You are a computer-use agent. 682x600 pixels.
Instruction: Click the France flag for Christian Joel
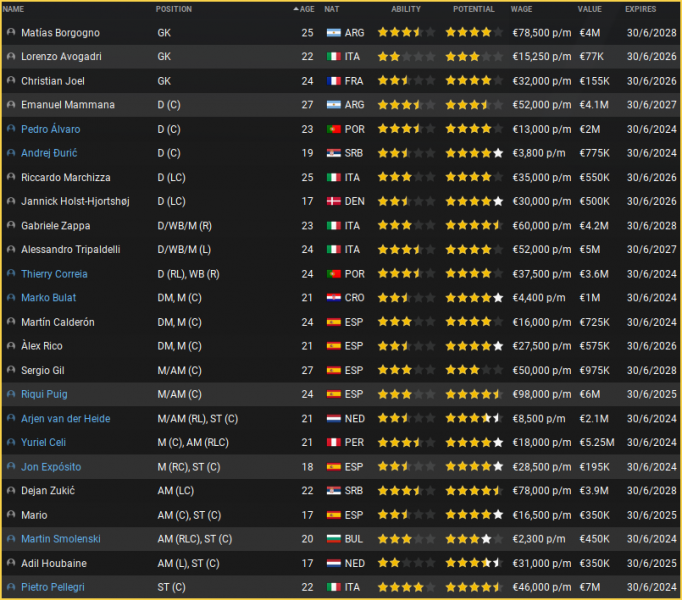[x=333, y=81]
